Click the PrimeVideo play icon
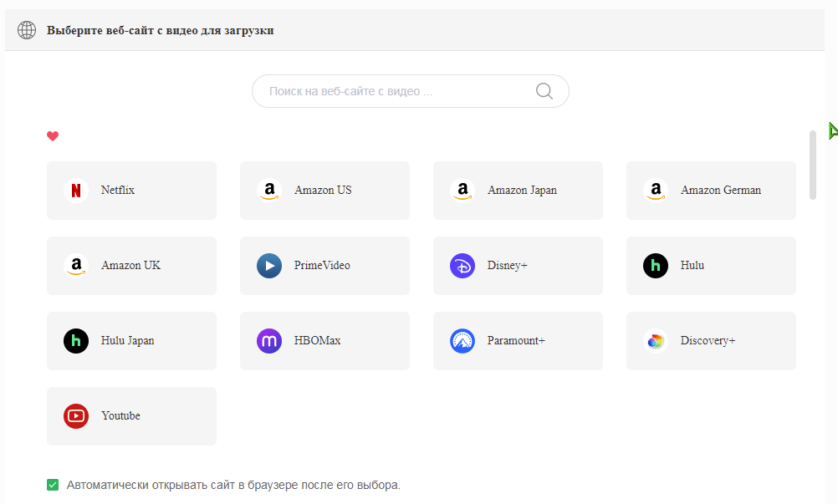 tap(269, 266)
